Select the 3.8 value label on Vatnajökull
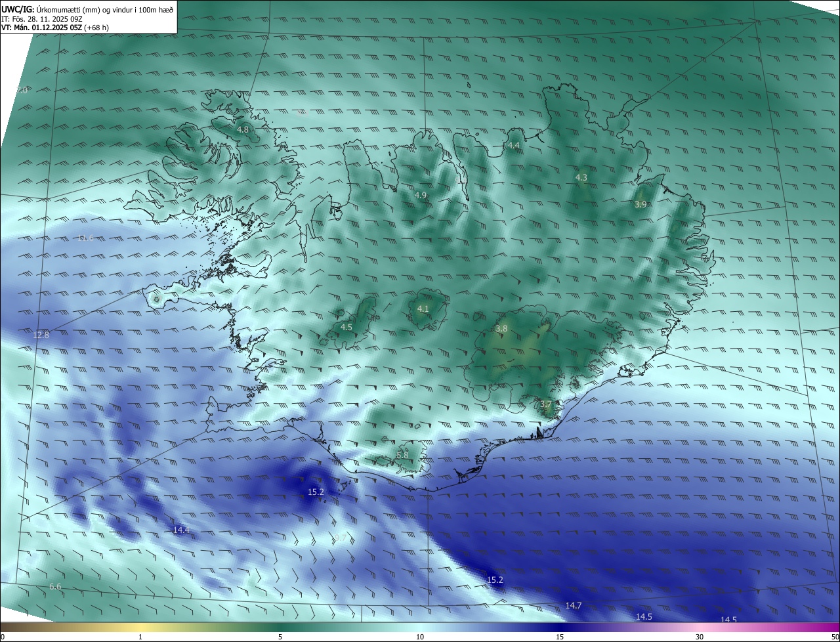840x642 pixels. (501, 329)
